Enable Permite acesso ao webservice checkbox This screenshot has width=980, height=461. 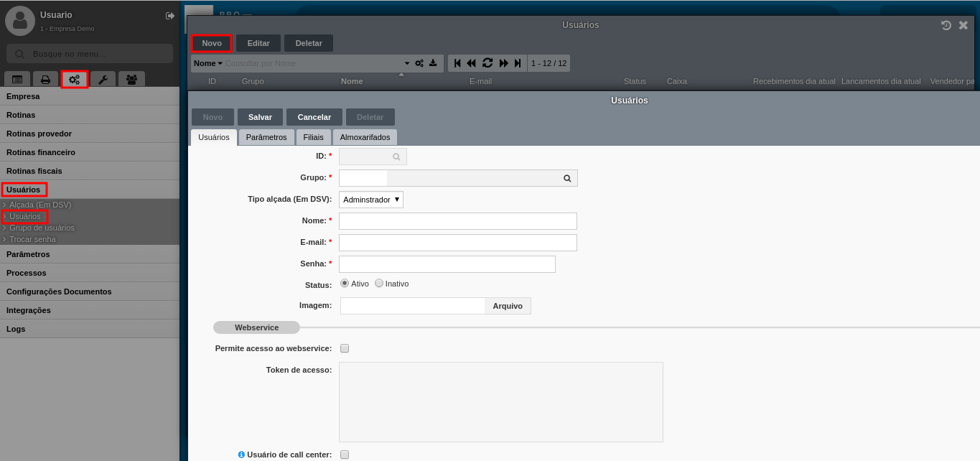pyautogui.click(x=345, y=348)
